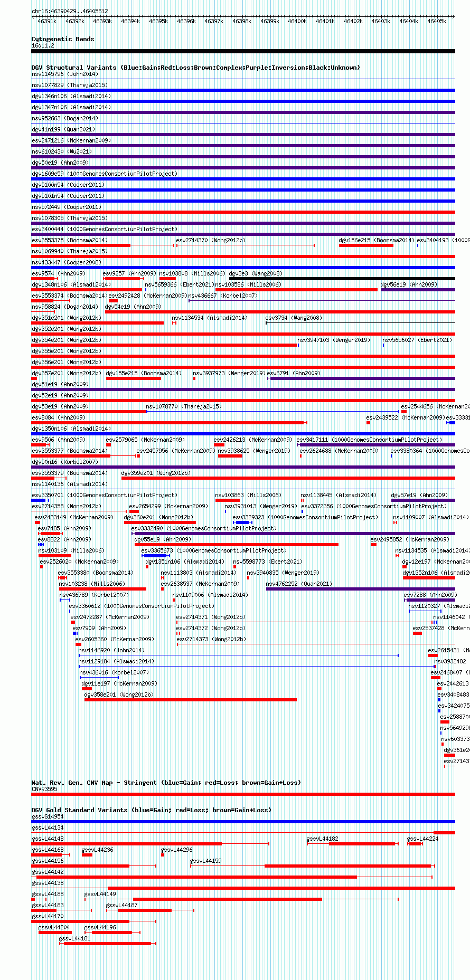The image size is (470, 980).
Task: Click the dgv1347n106 (Alsmadi2014) label
Action: (x=71, y=107)
